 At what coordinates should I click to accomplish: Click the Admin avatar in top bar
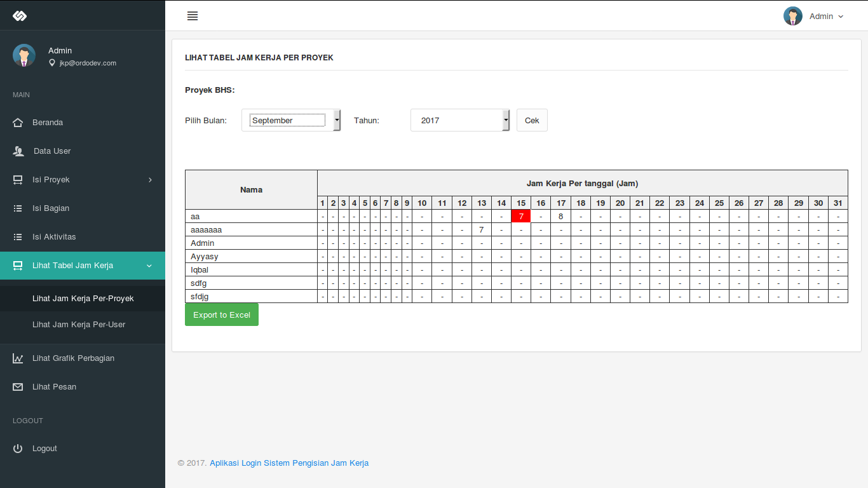793,16
